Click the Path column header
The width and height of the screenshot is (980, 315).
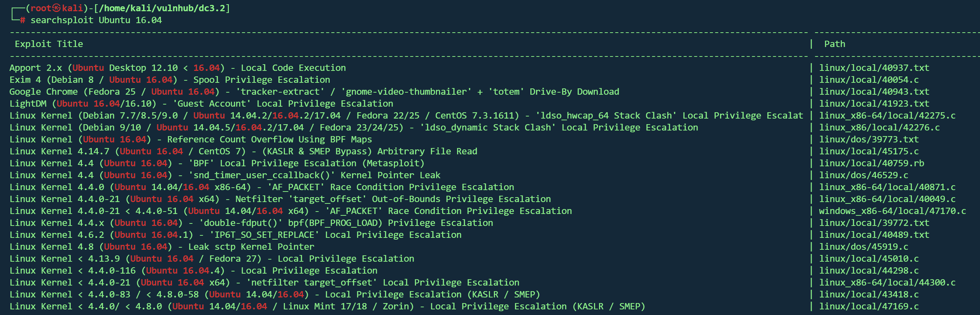(x=834, y=44)
